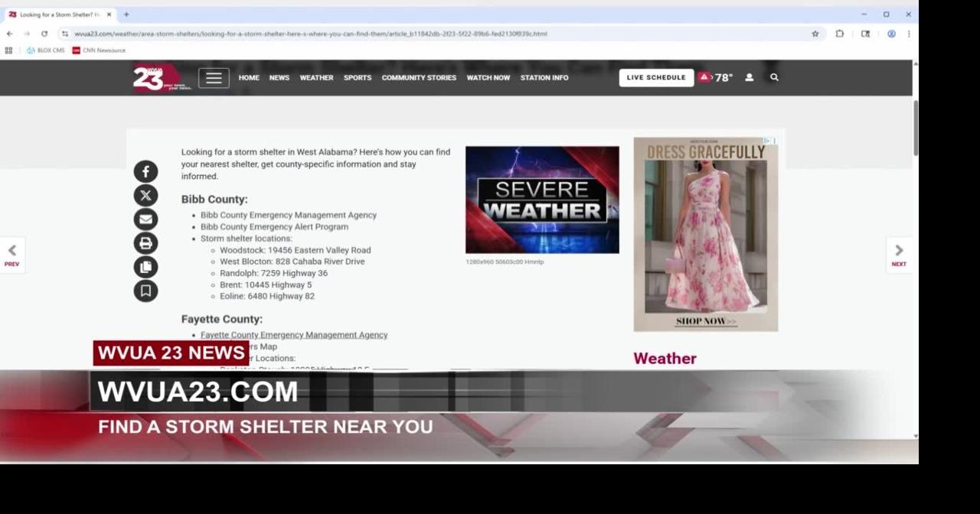The image size is (980, 514).
Task: Go back in browser history
Action: (10, 34)
